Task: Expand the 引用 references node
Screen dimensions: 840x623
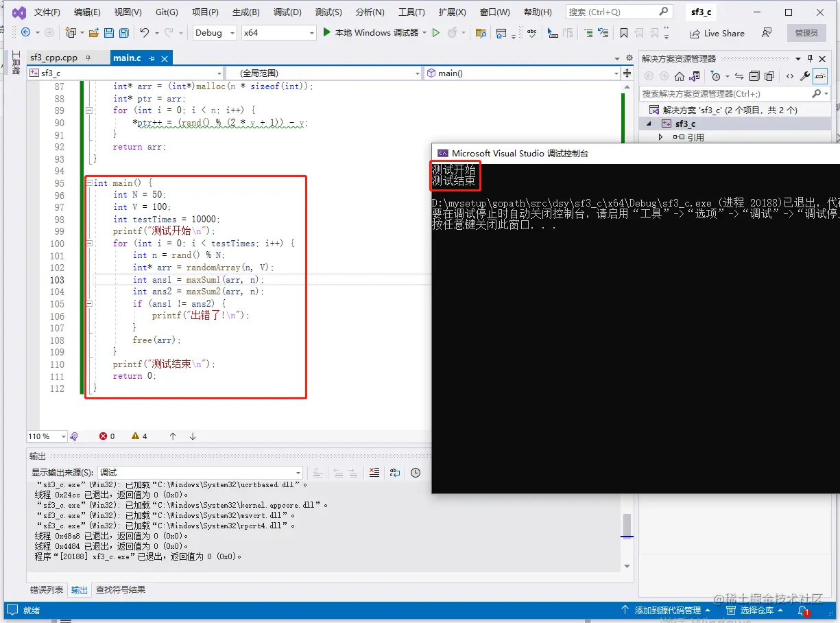Action: coord(660,137)
